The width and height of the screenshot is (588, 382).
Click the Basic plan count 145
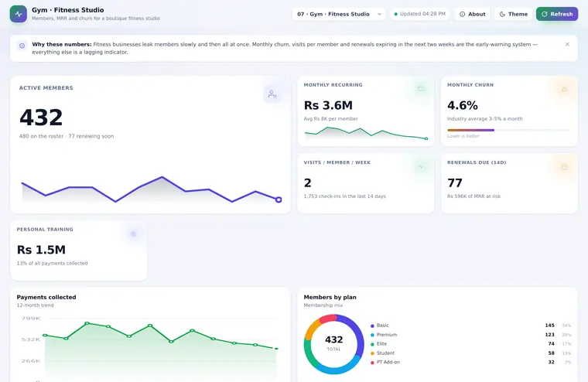(x=549, y=326)
